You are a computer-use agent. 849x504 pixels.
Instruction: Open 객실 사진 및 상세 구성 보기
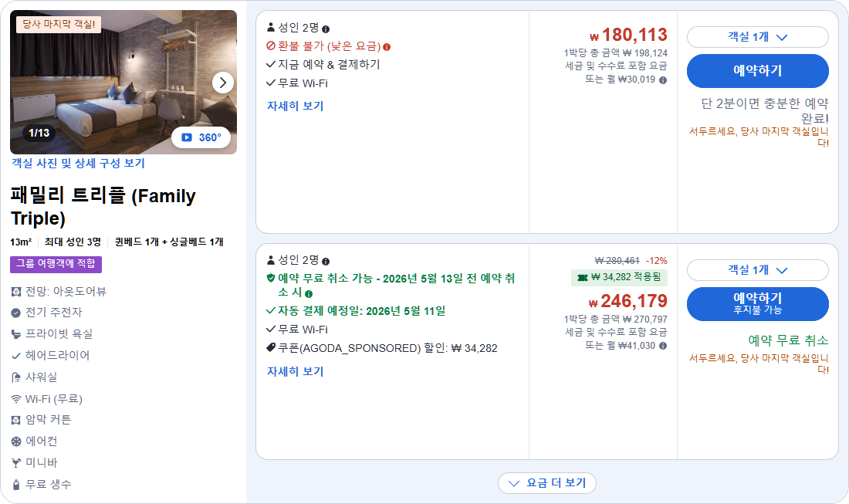click(80, 164)
